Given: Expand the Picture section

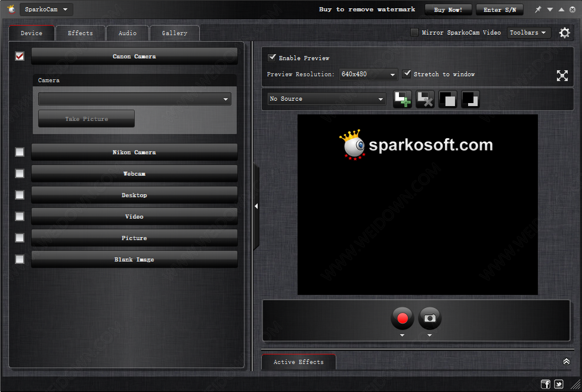Looking at the screenshot, I should tap(134, 238).
